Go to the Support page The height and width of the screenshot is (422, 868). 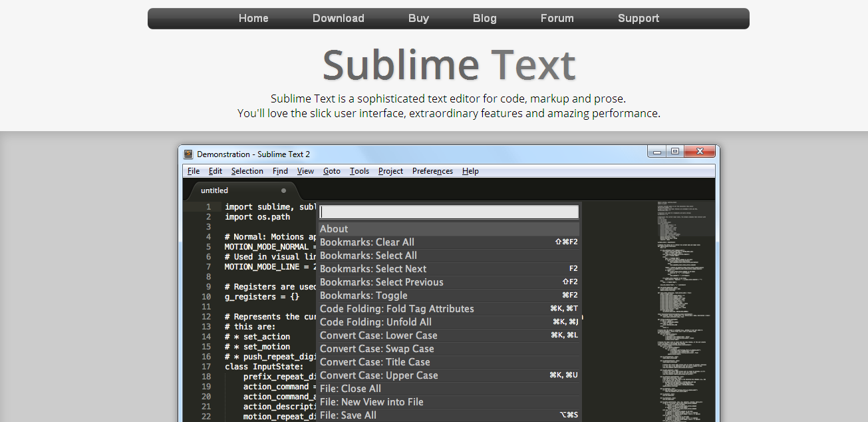tap(639, 19)
